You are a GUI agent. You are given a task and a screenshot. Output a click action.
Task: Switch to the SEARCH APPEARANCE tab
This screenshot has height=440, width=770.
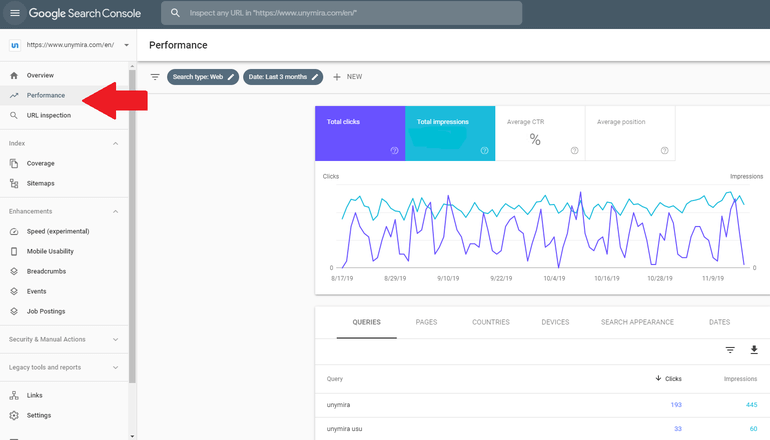pyautogui.click(x=637, y=323)
